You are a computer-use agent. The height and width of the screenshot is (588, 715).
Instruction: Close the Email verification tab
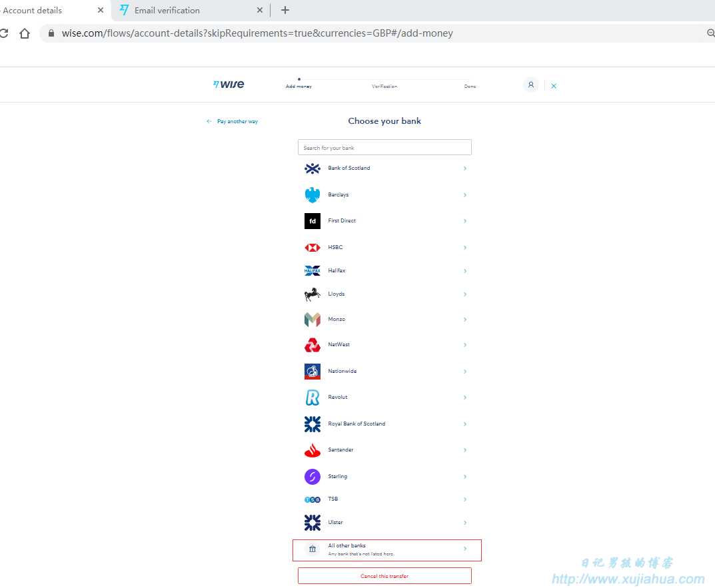pos(260,10)
